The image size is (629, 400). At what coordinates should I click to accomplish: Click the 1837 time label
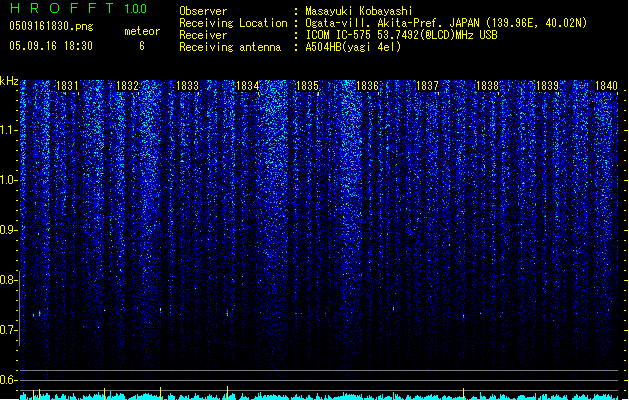427,86
